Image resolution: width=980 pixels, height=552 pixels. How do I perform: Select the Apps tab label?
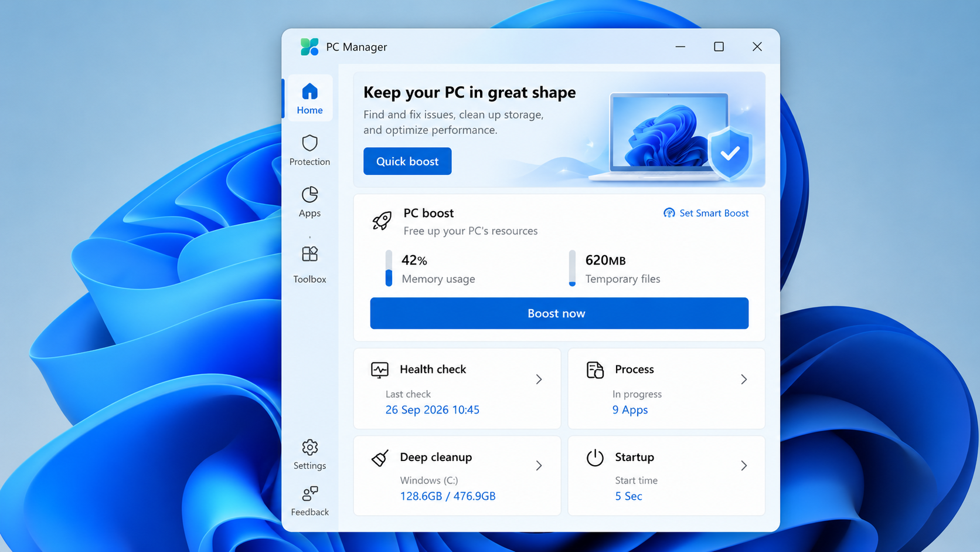click(x=309, y=214)
